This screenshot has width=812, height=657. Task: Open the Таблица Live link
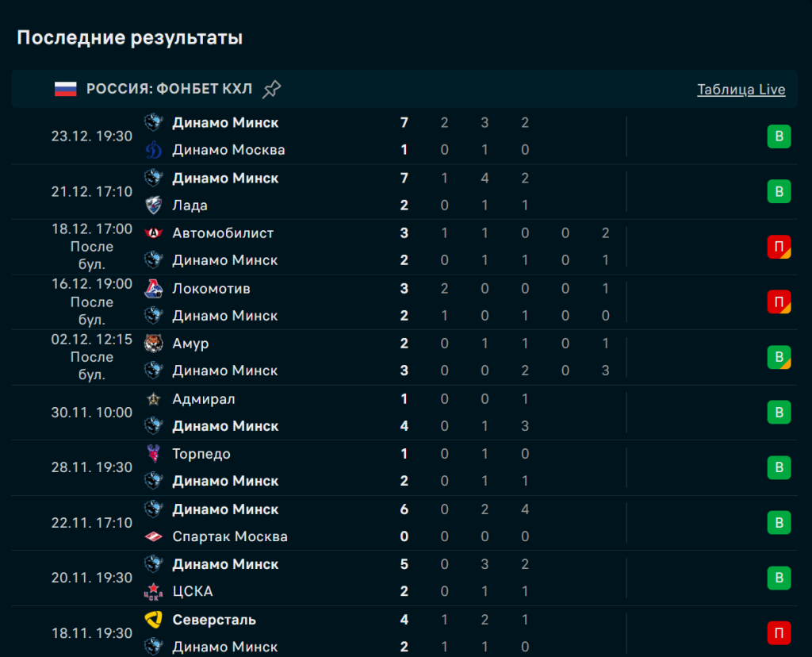[741, 90]
